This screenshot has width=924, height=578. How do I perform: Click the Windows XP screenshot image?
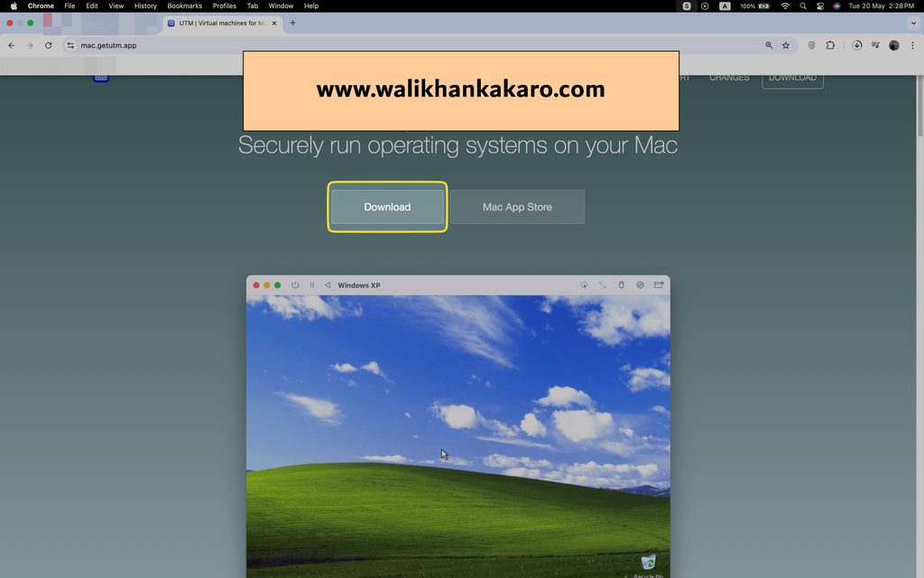tap(457, 426)
